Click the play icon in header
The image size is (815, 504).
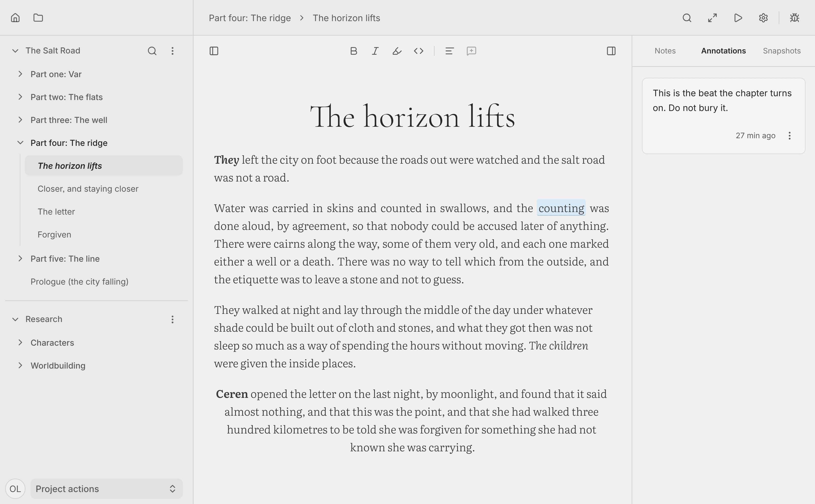click(738, 18)
